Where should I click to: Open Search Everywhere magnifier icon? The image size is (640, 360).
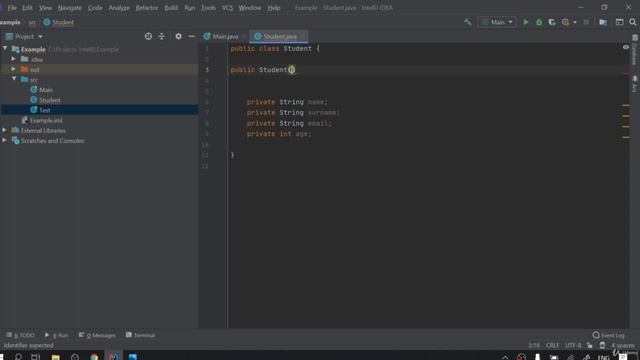tap(633, 22)
